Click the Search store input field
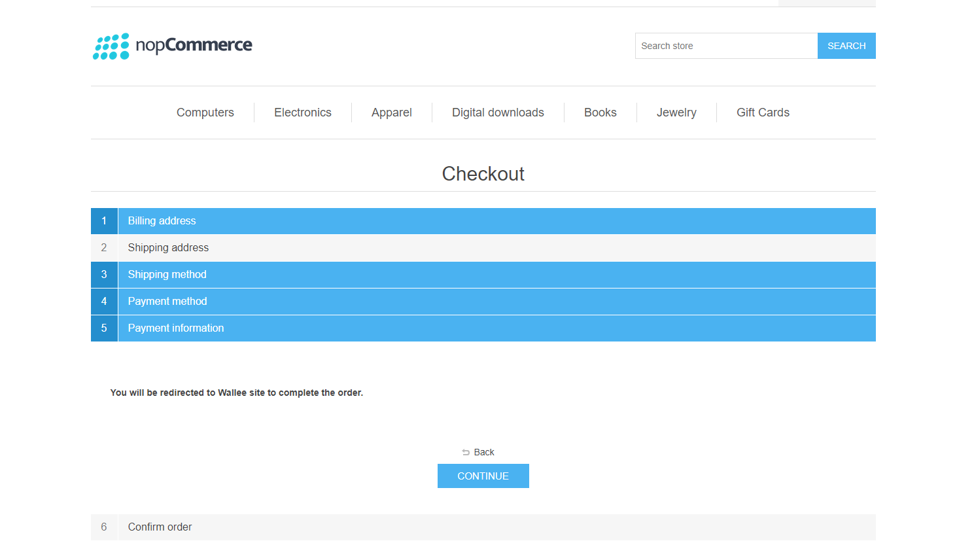Viewport: 974px width, 560px height. tap(726, 45)
